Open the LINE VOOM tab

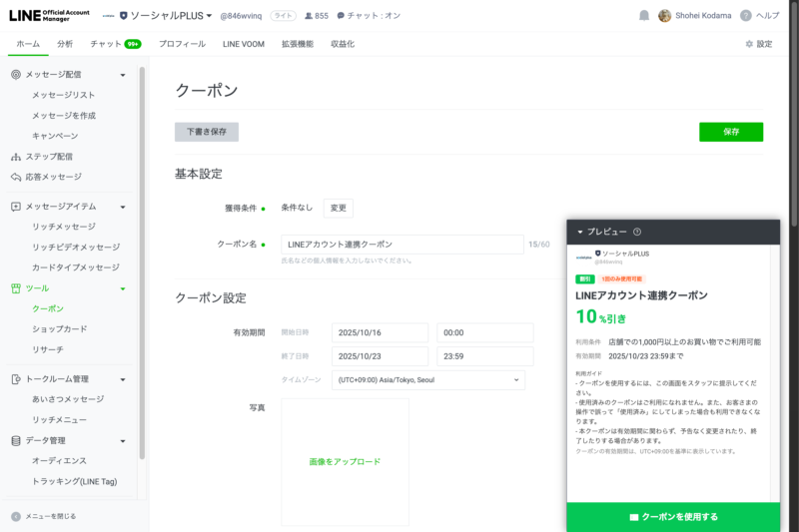tap(244, 44)
